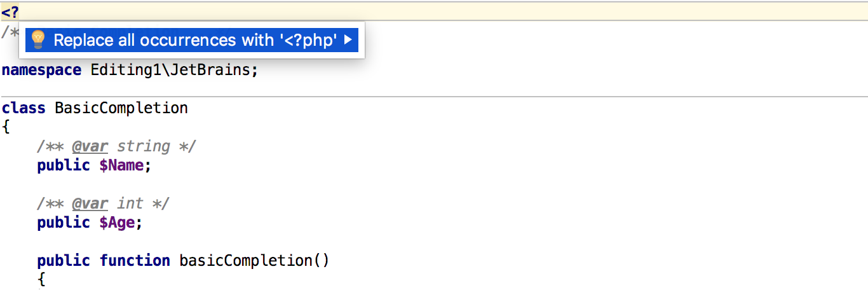Screen dimensions: 868x290
Task: Click the opening brace under basicCompletion()
Action: pyautogui.click(x=41, y=280)
